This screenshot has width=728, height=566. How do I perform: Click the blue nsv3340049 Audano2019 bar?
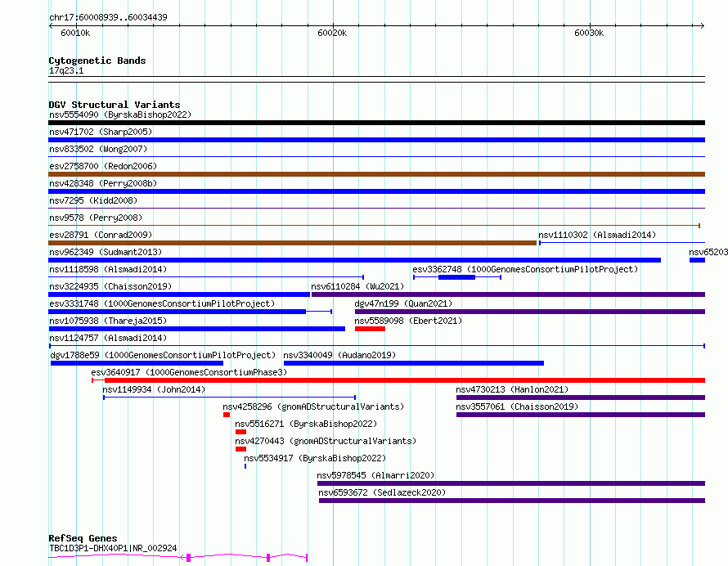[414, 363]
